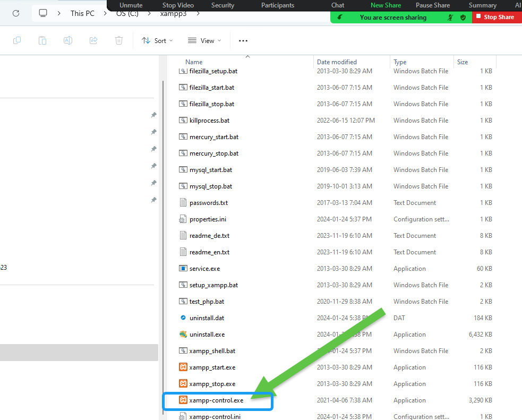
Task: Click 'You are screen sharing' status label
Action: tap(393, 18)
